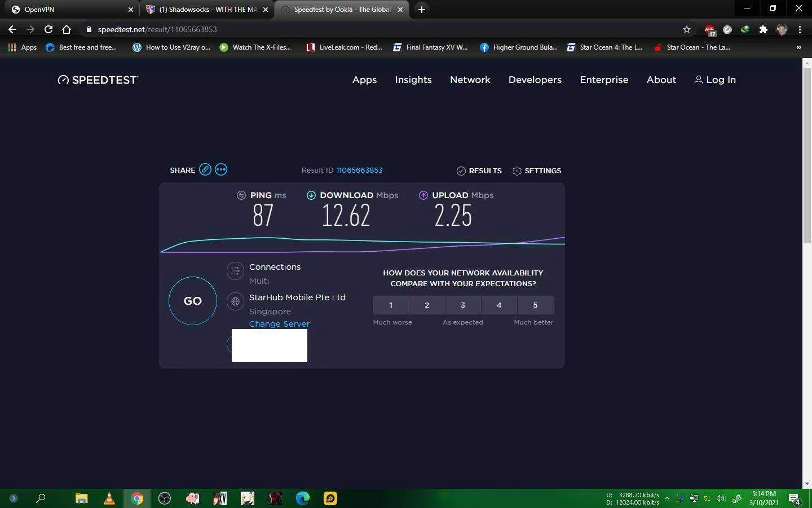This screenshot has height=508, width=812.
Task: Show hidden system tray icons
Action: (667, 498)
